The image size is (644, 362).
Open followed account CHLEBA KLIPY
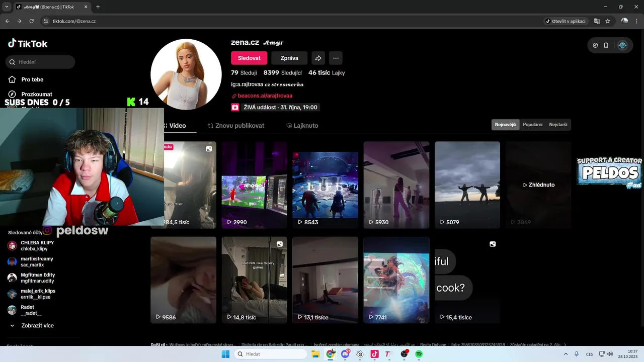pos(37,245)
